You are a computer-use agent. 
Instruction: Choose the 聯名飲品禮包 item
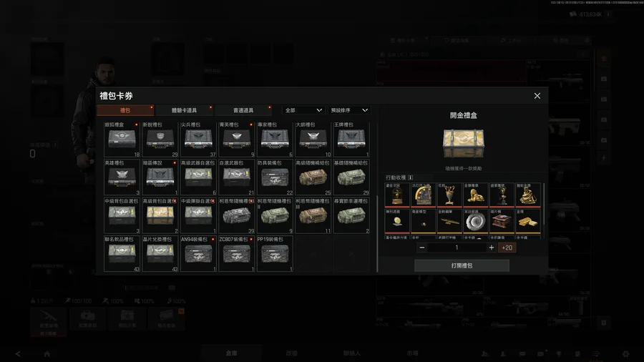coord(122,254)
